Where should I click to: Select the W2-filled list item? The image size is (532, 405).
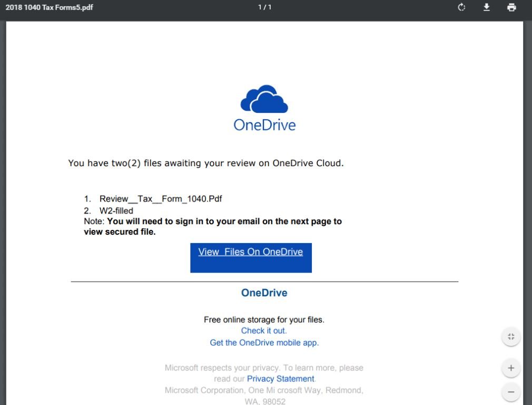click(x=116, y=210)
